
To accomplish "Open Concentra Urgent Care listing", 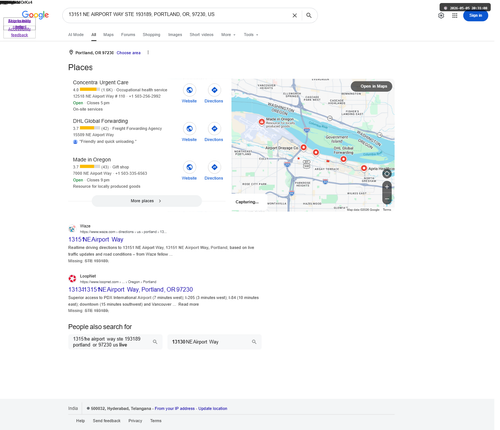I will [100, 82].
